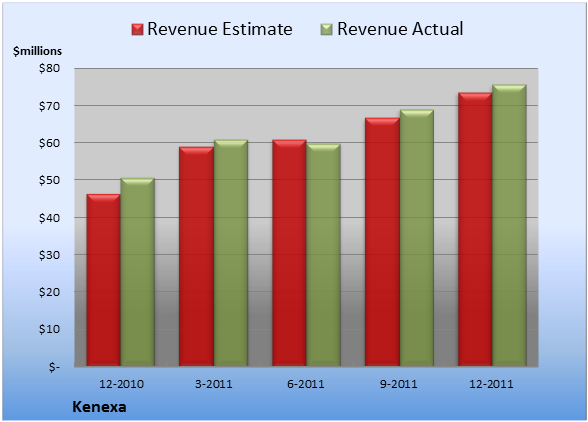
Task: Select the 3-2011 green actual bar
Action: click(x=230, y=253)
